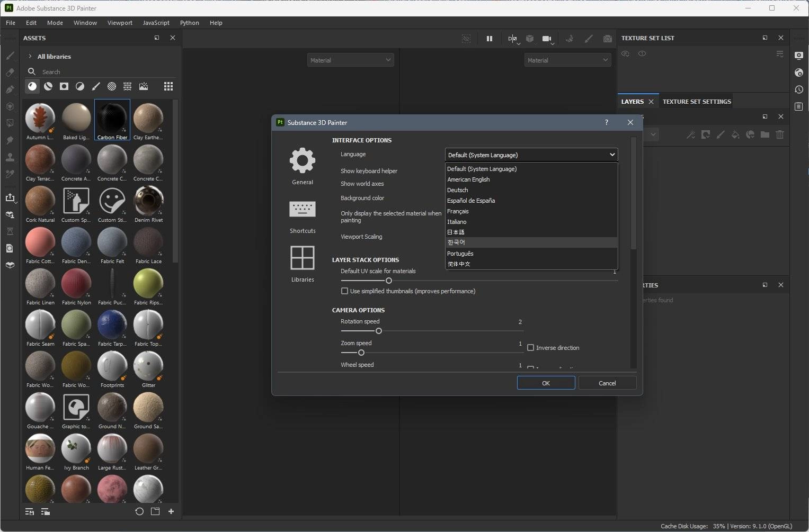Image resolution: width=809 pixels, height=532 pixels.
Task: Open the Python menu
Action: (189, 23)
